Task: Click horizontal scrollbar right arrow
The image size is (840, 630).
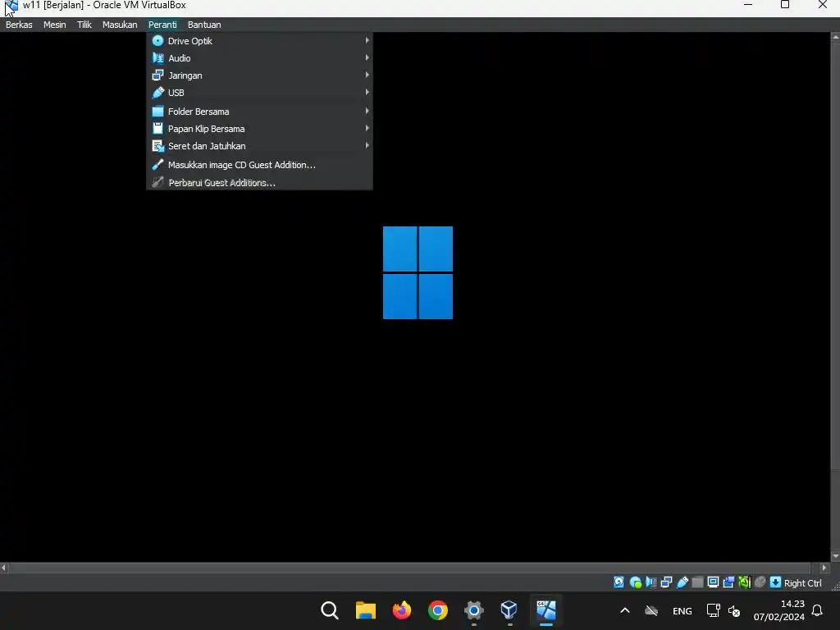Action: 824,568
